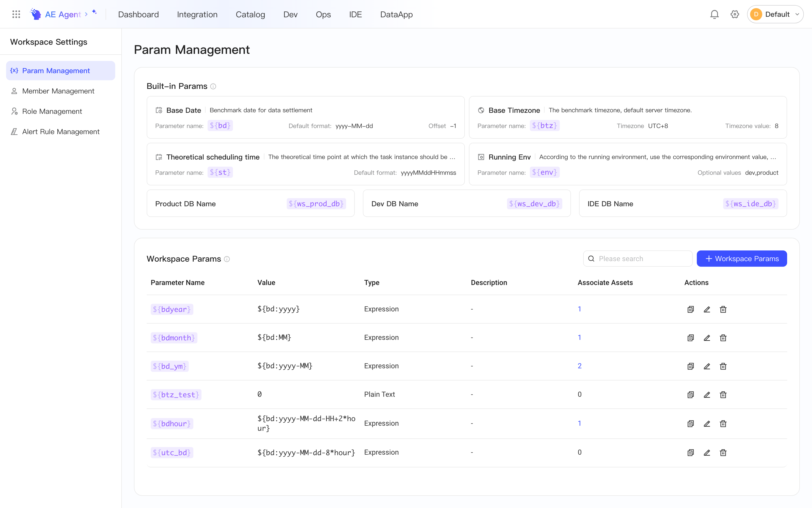
Task: Copy the bdyear parameter
Action: (x=690, y=309)
